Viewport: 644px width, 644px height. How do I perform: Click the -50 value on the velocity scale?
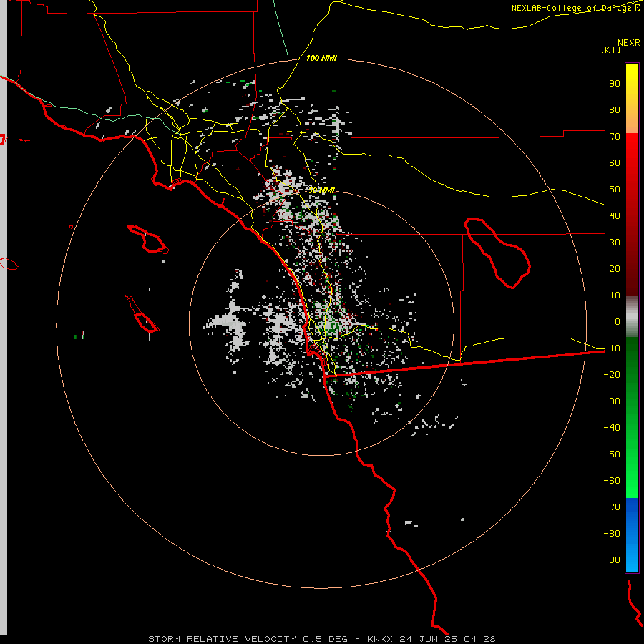(612, 454)
